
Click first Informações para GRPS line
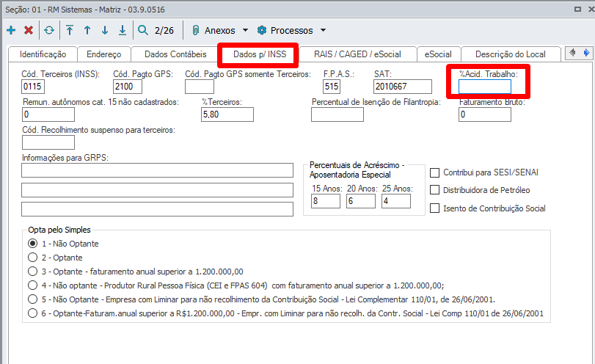157,170
